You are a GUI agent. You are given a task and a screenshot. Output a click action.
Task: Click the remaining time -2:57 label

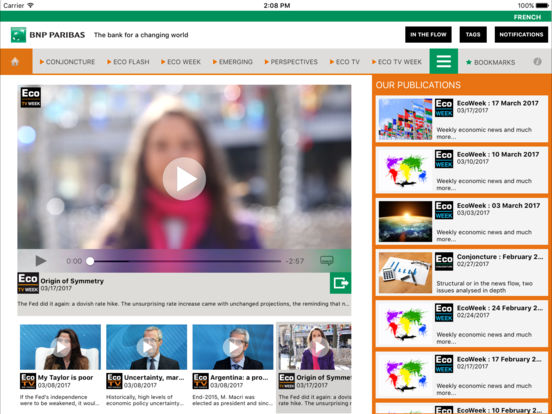295,261
